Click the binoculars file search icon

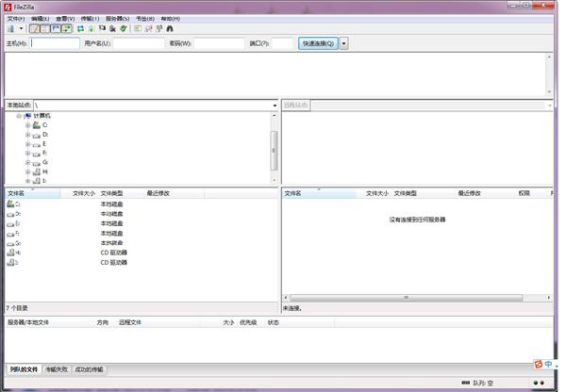point(170,29)
